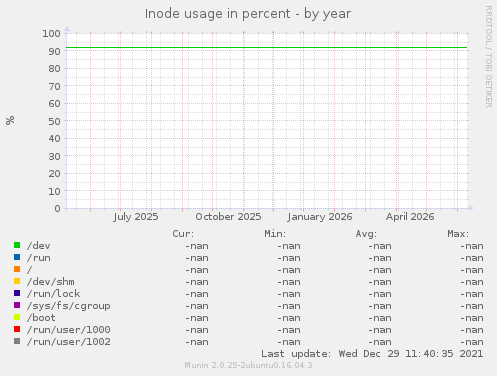Image resolution: width=497 pixels, height=376 pixels.
Task: Click the purple /sys/fs/cgroup swatch
Action: coord(17,305)
